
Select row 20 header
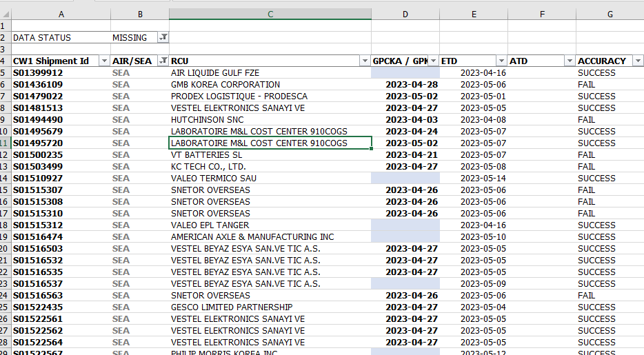6,248
